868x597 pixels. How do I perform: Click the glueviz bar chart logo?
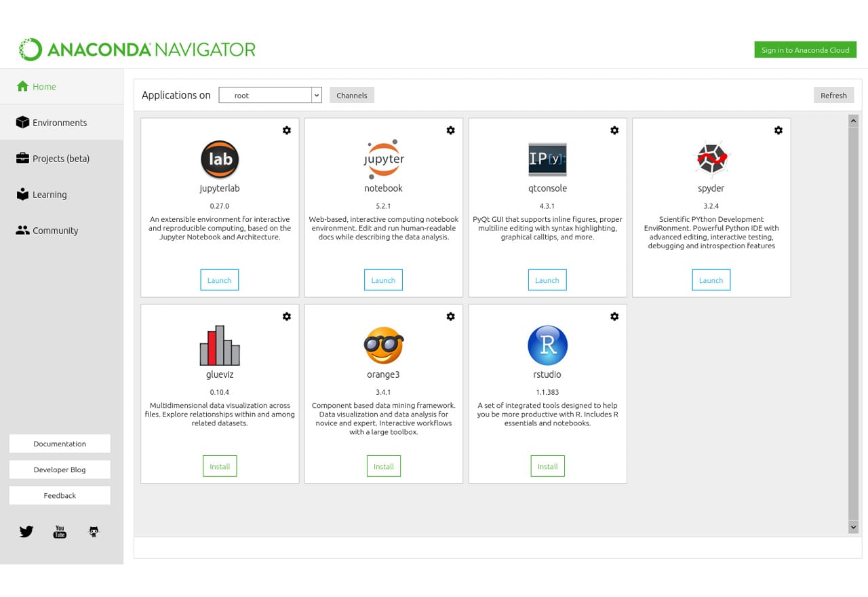(x=220, y=345)
